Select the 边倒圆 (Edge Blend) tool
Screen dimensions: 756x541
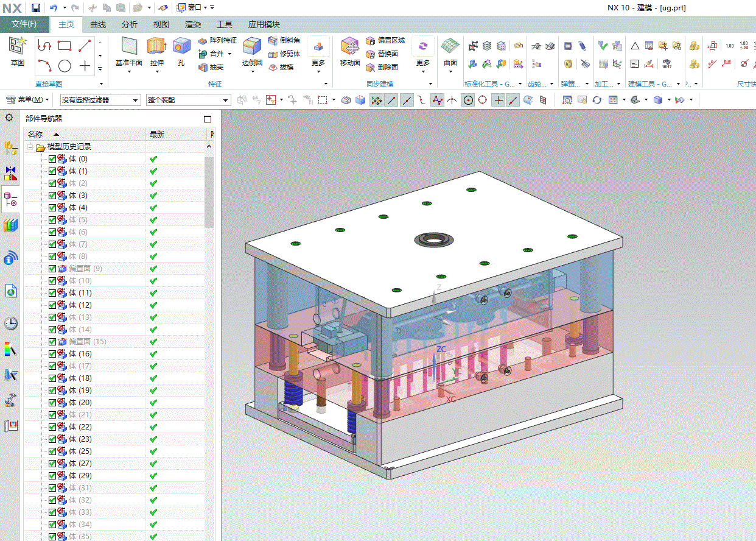[252, 46]
